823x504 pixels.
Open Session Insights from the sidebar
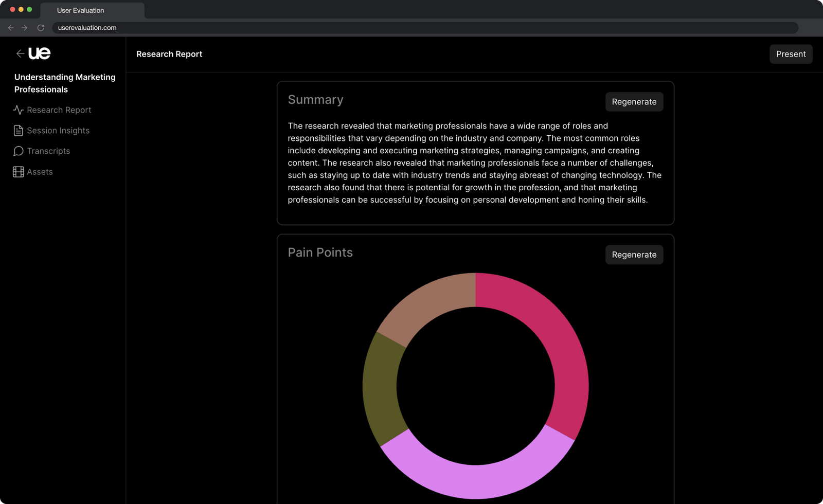[x=58, y=130]
